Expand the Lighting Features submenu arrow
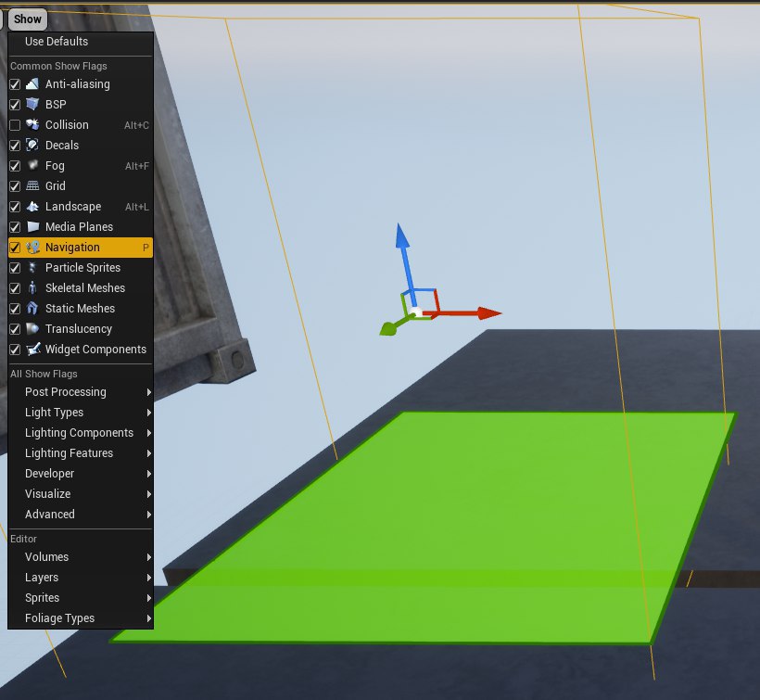This screenshot has width=760, height=700. click(x=149, y=453)
